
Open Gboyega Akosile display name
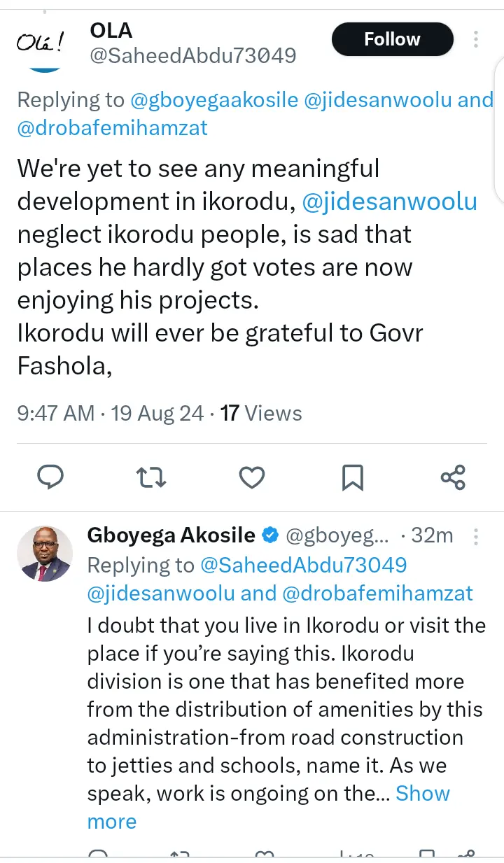pyautogui.click(x=171, y=536)
